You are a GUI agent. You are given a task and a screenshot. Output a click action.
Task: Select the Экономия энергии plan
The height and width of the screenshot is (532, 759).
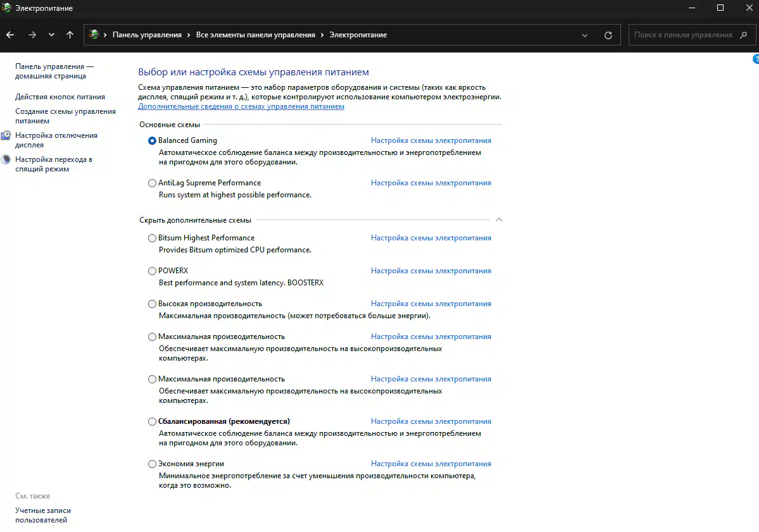click(x=152, y=464)
